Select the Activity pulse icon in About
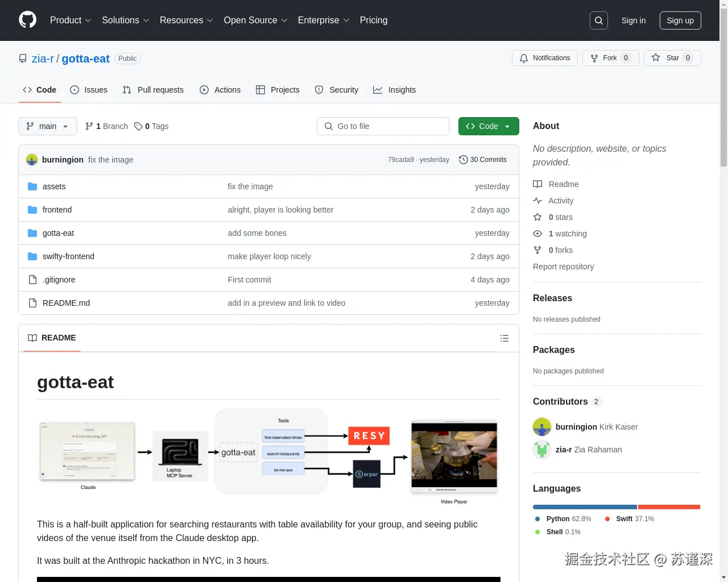The width and height of the screenshot is (728, 582). point(537,201)
